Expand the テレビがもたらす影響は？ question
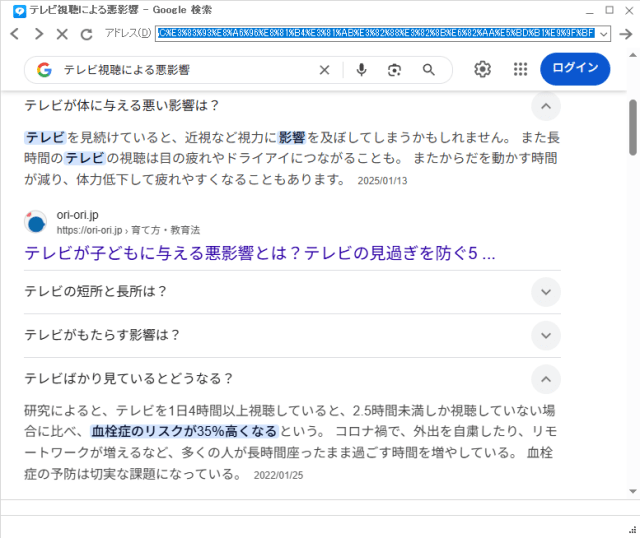640x538 pixels. coord(546,336)
